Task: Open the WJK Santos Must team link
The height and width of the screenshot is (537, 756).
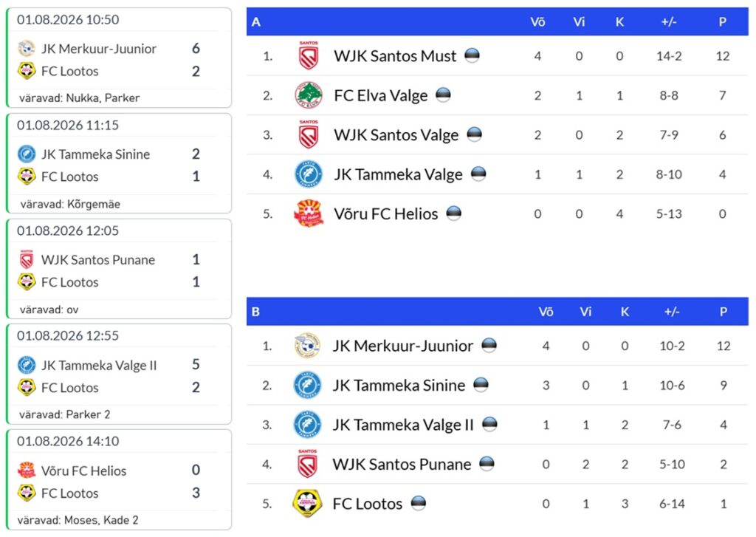Action: coord(395,56)
